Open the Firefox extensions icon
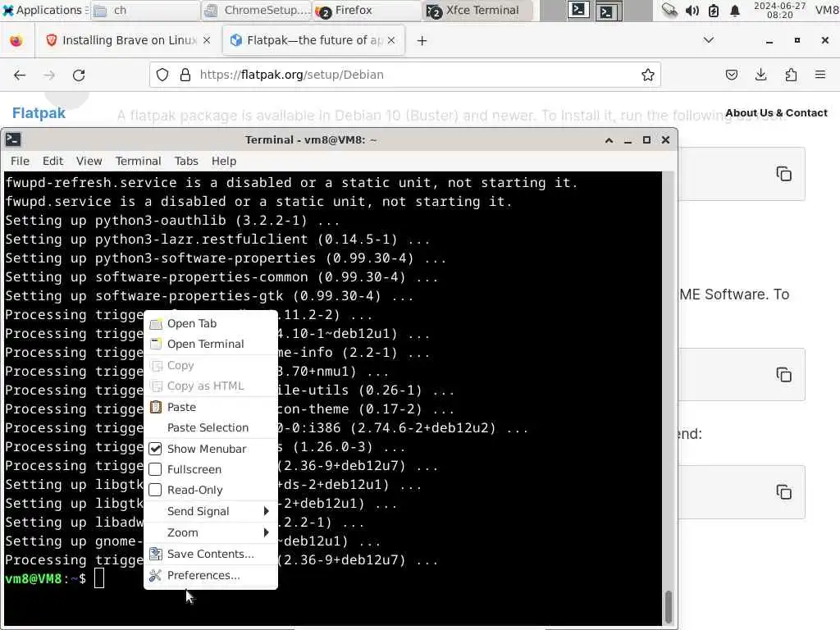 click(791, 75)
